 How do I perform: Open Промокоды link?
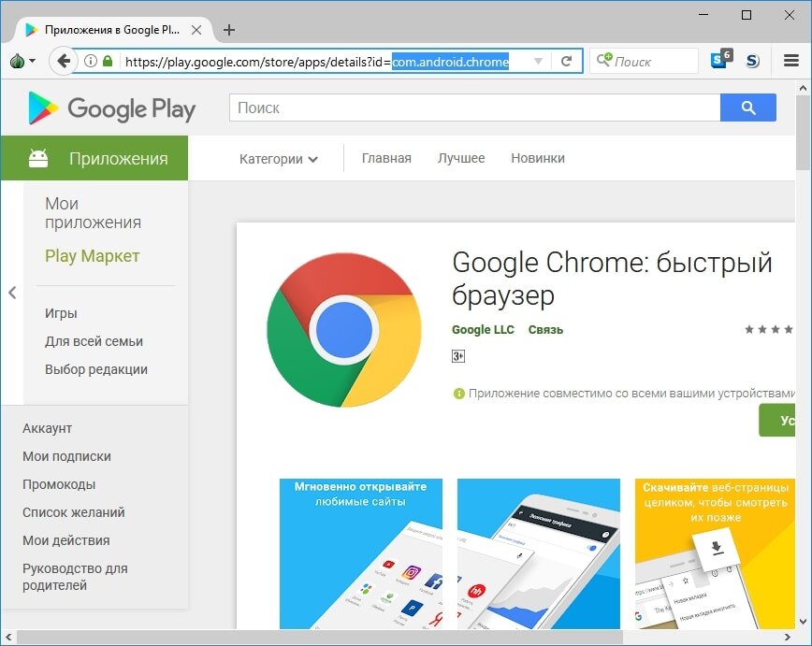point(59,484)
